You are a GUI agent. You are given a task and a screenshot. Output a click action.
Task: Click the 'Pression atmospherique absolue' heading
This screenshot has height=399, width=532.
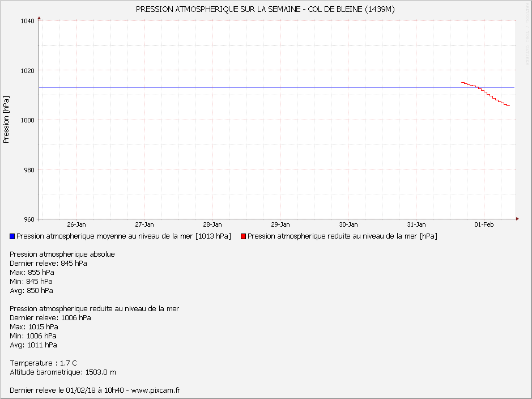[62, 254]
